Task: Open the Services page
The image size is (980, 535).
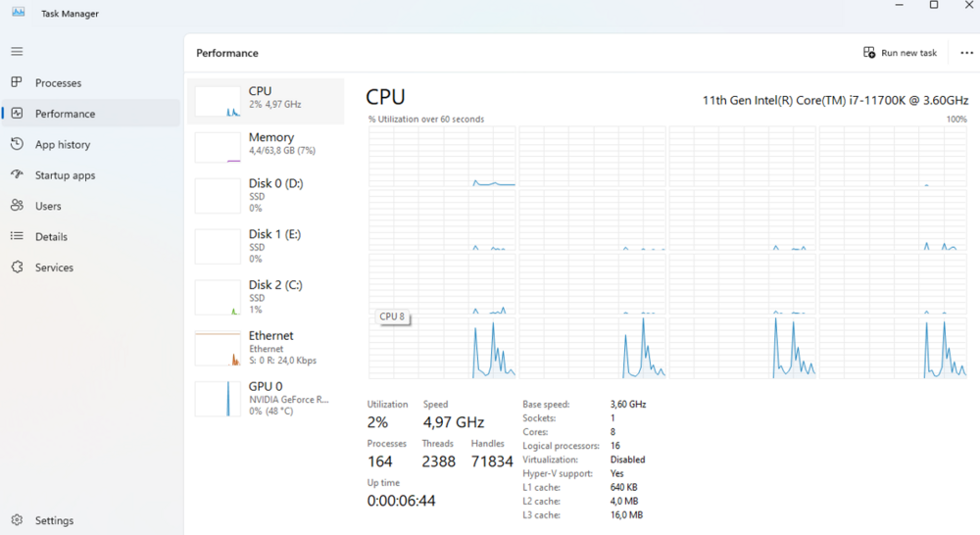Action: click(91, 267)
